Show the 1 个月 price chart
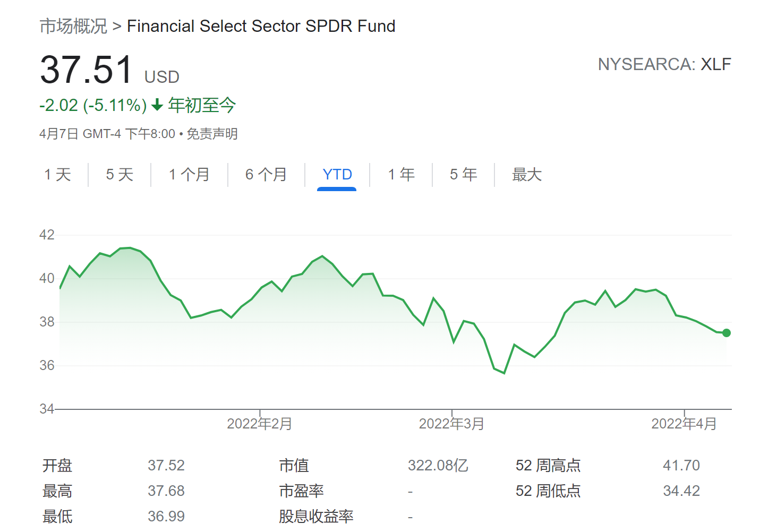 pos(189,175)
